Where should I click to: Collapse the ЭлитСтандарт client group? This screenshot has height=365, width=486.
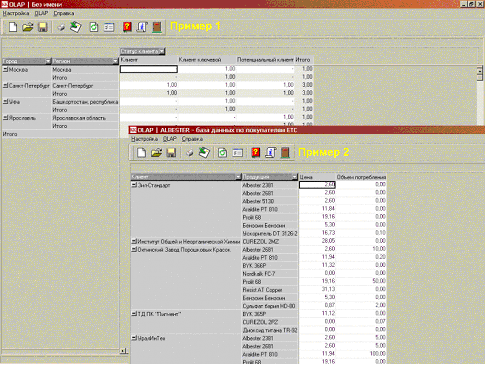tap(134, 185)
